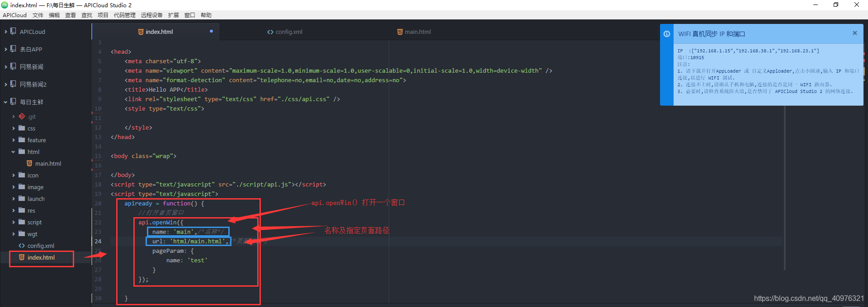Open the 帮助 menu

click(206, 15)
